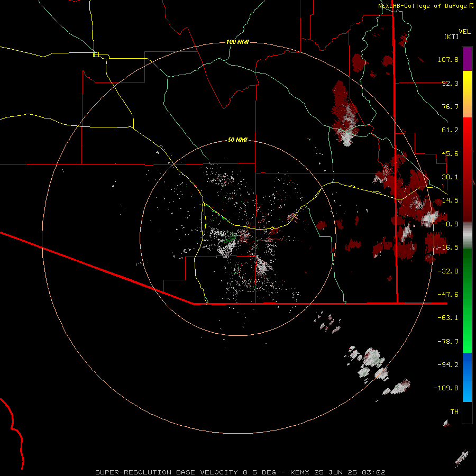Click the -63.1 velocity scale value
The height and width of the screenshot is (476, 476).
tap(448, 318)
